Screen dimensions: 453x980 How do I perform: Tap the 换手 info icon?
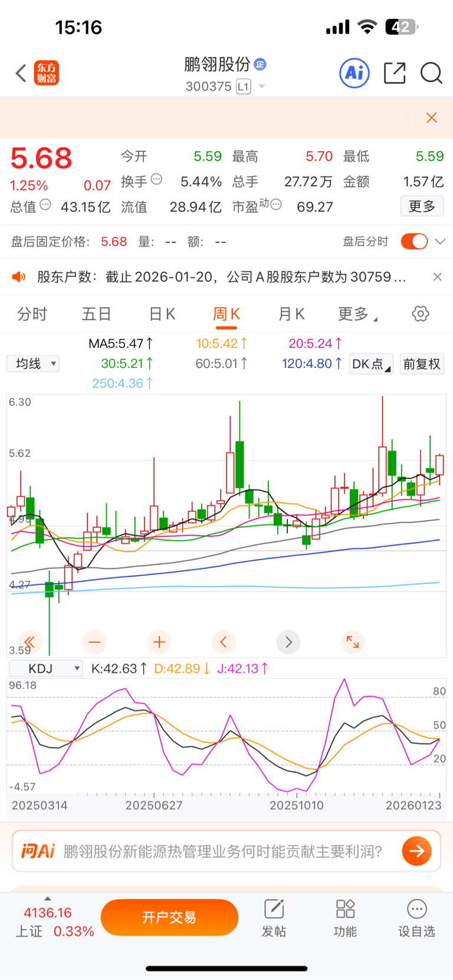point(156,179)
